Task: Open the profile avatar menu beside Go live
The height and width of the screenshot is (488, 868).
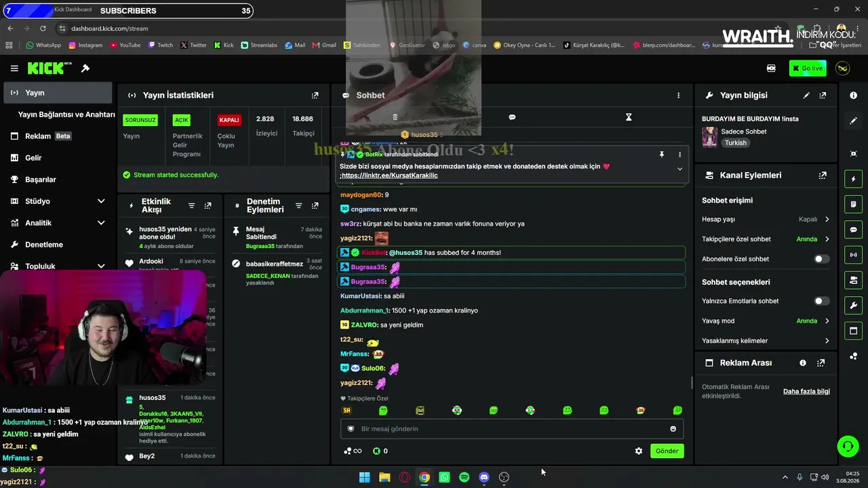Action: [843, 68]
